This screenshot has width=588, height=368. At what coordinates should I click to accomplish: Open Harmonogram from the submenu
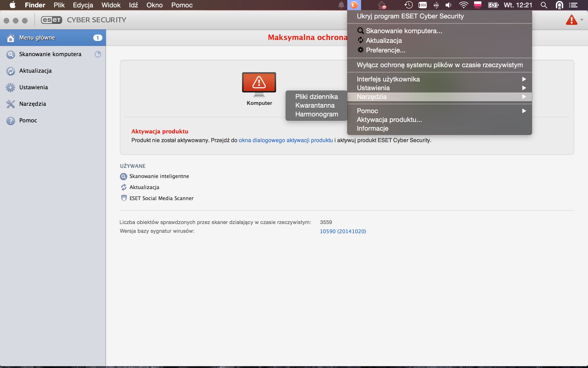(x=317, y=114)
